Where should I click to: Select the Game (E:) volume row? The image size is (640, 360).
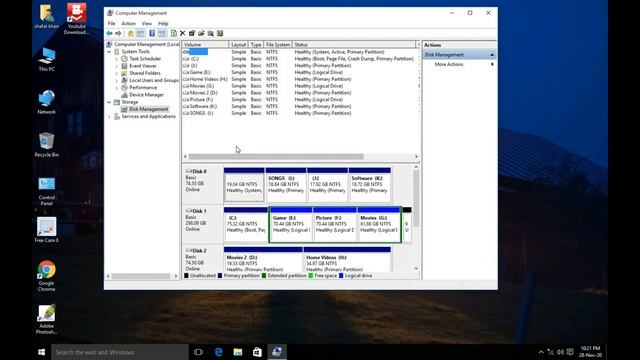click(x=301, y=72)
